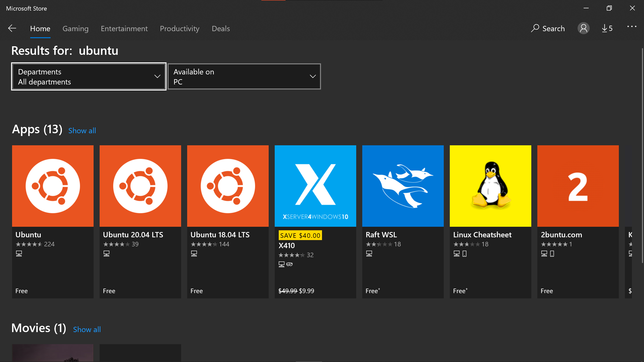Image resolution: width=644 pixels, height=362 pixels.
Task: Open the X410 XServer4Windows10 tile image
Action: tap(315, 186)
